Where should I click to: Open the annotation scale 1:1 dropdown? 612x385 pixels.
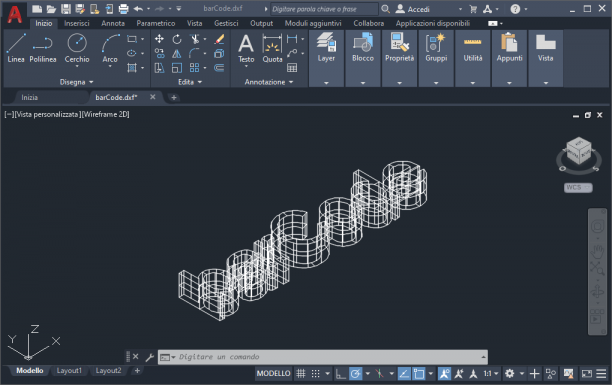click(x=491, y=374)
